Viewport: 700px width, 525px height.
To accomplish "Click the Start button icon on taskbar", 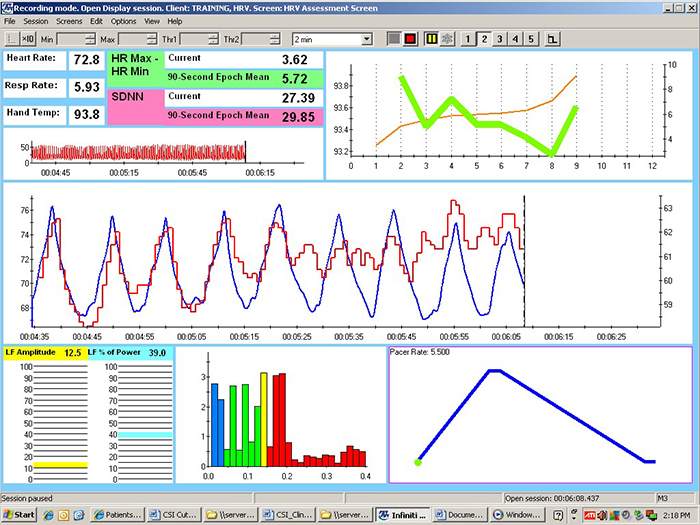I will [20, 515].
